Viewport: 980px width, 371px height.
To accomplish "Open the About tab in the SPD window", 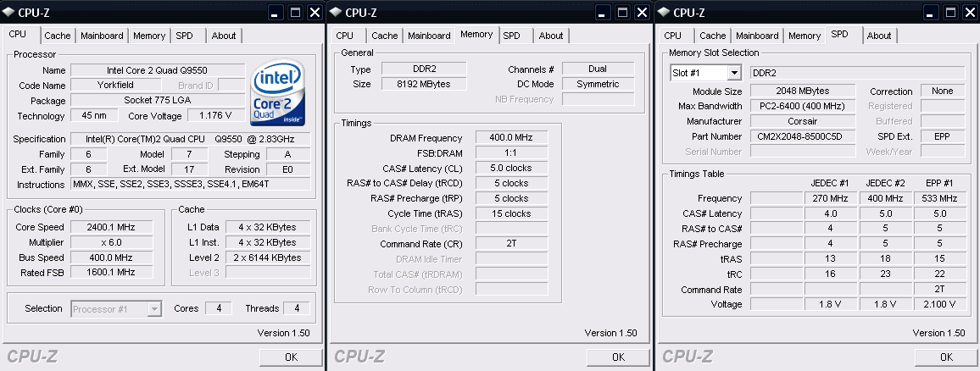I will point(879,36).
